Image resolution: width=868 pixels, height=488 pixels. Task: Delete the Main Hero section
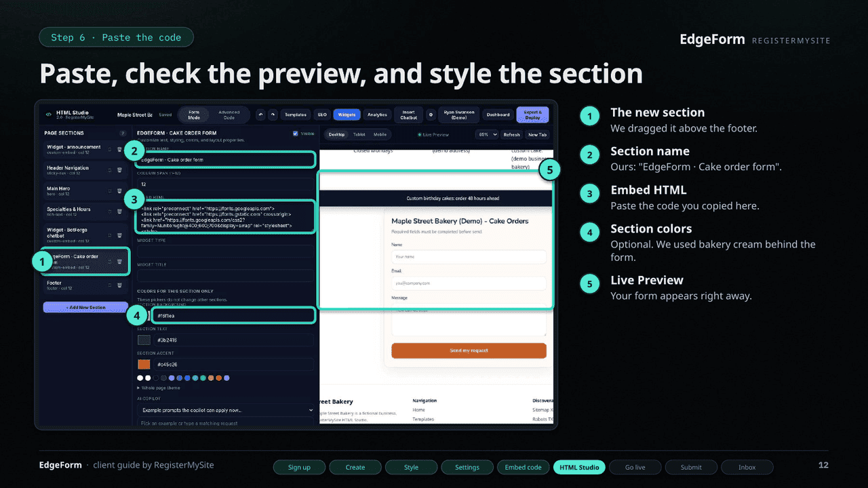(x=119, y=191)
